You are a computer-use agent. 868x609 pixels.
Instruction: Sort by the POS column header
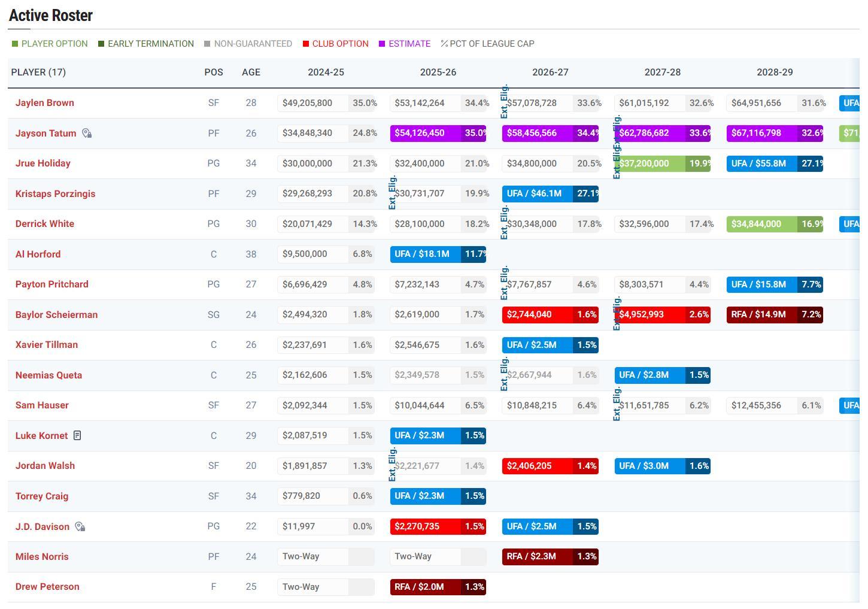point(214,72)
